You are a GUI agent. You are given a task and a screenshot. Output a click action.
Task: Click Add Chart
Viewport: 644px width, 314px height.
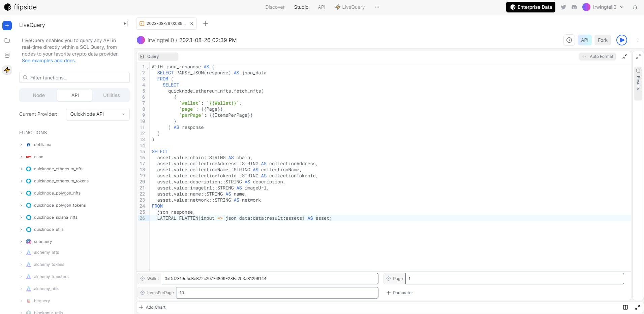pos(152,307)
